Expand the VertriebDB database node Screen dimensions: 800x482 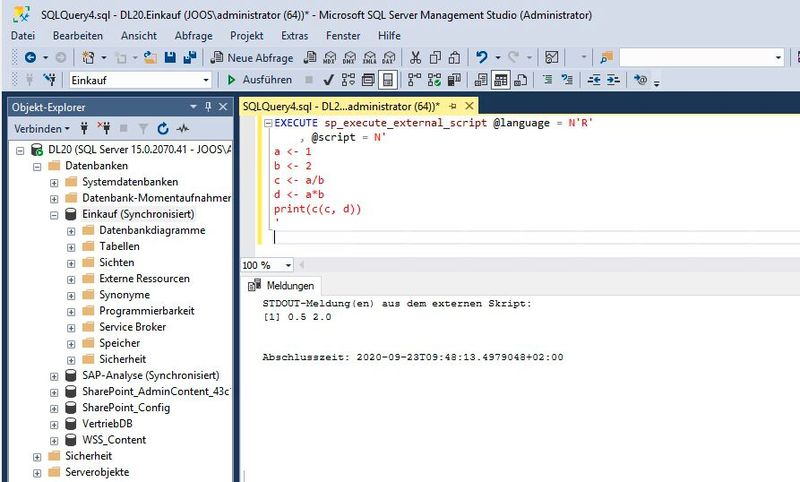[54, 424]
